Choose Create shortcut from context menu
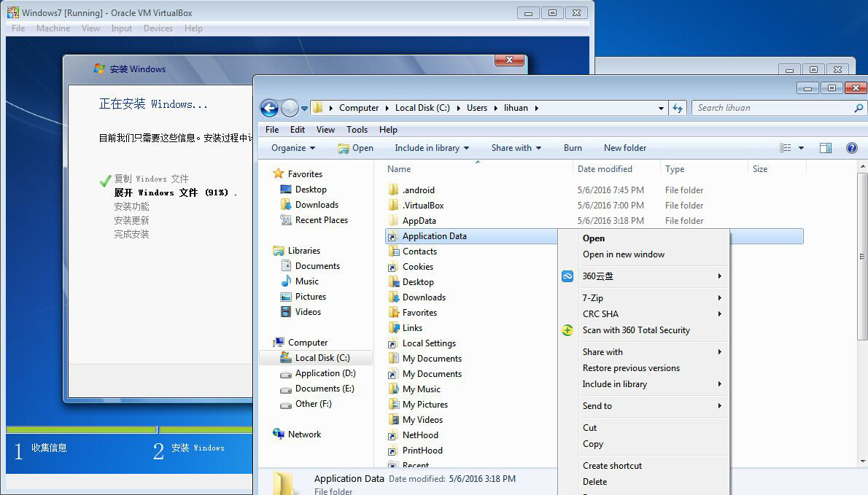 point(643,466)
